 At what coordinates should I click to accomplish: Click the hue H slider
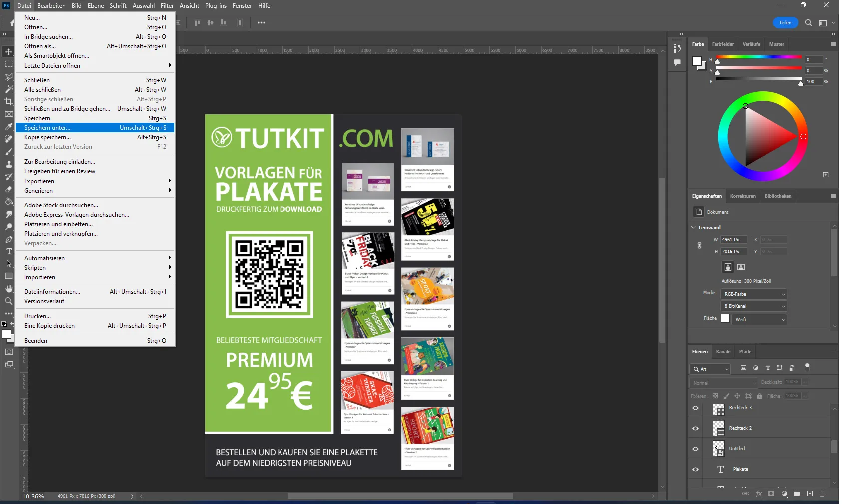click(759, 57)
